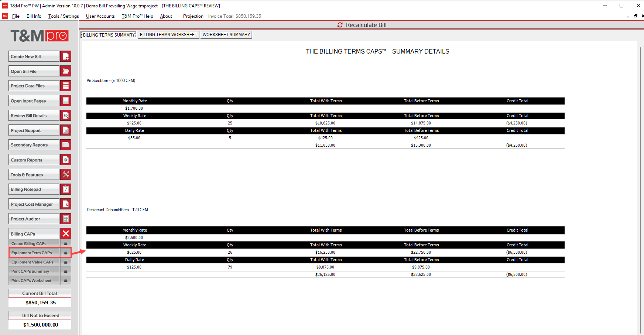Open the File menu
Viewport: 644px width, 335px height.
tap(16, 16)
